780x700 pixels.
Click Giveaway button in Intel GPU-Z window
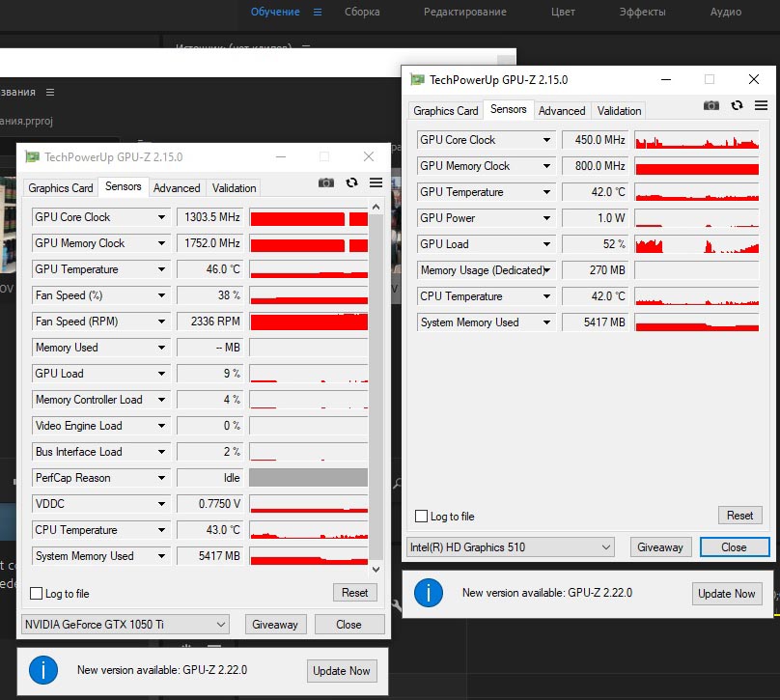660,547
